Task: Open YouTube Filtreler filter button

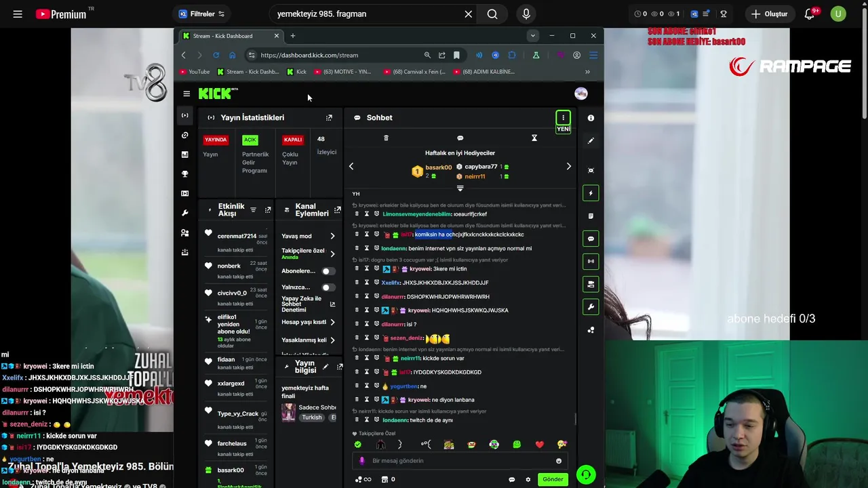Action: tap(201, 14)
